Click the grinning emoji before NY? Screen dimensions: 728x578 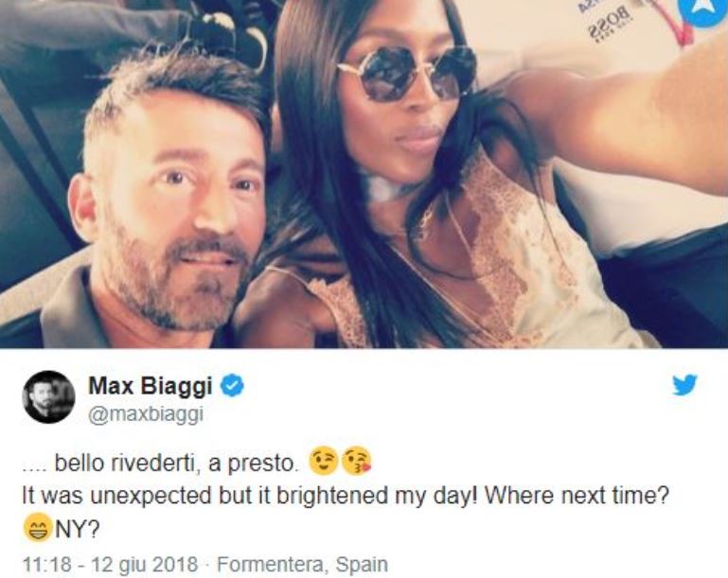37,529
